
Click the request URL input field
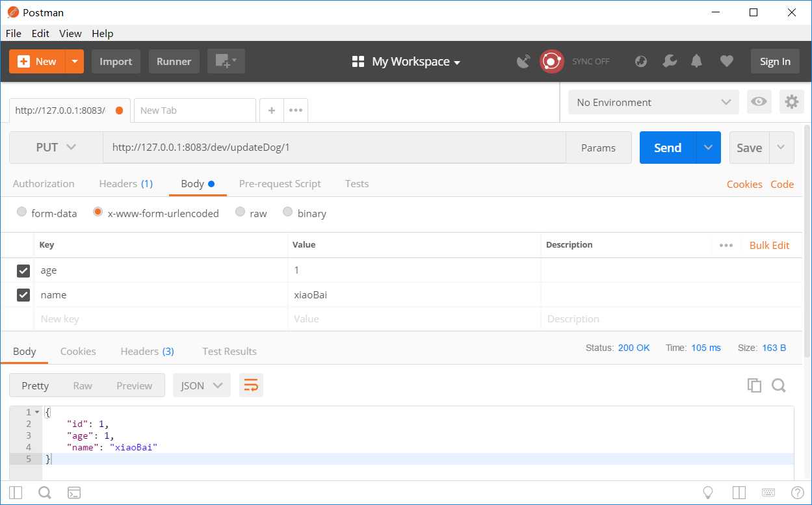coord(334,148)
